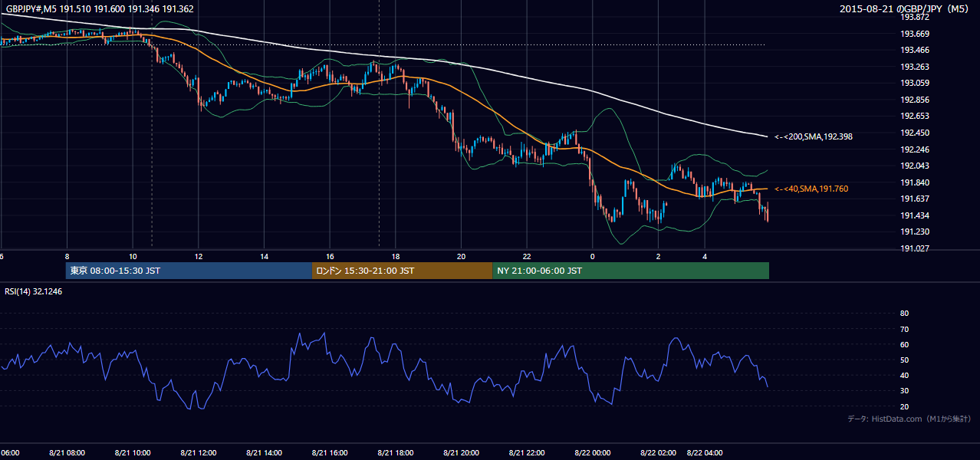Click the price axis value 192.653
Screen dimensions: 980x460
coord(916,116)
